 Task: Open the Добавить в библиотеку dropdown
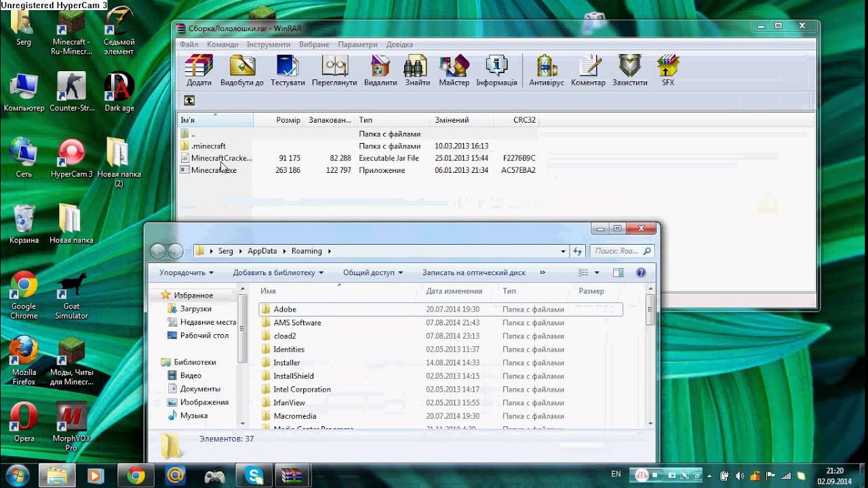(x=278, y=272)
